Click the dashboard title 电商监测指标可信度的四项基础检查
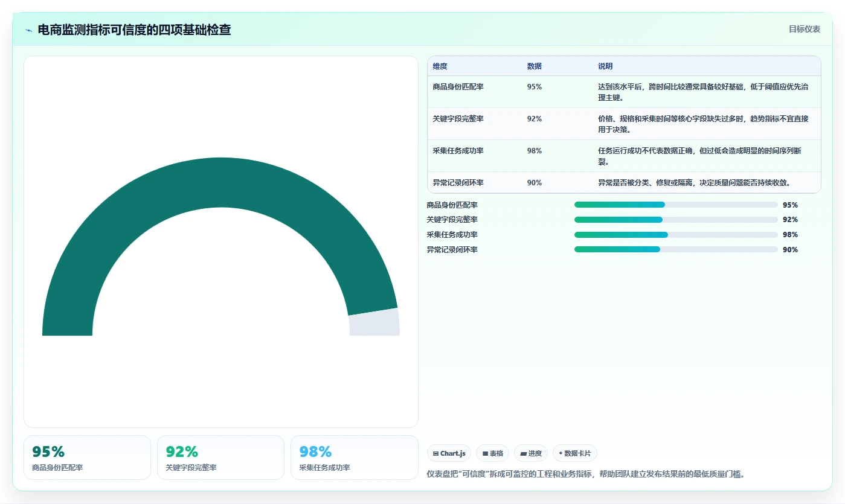 coord(134,30)
